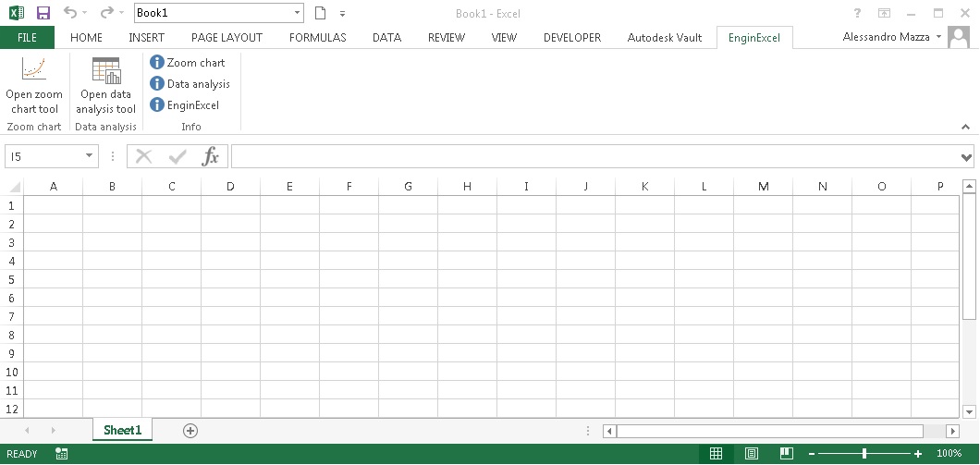The width and height of the screenshot is (980, 465).
Task: Select the EnginExcel ribbon tab
Action: coord(754,38)
